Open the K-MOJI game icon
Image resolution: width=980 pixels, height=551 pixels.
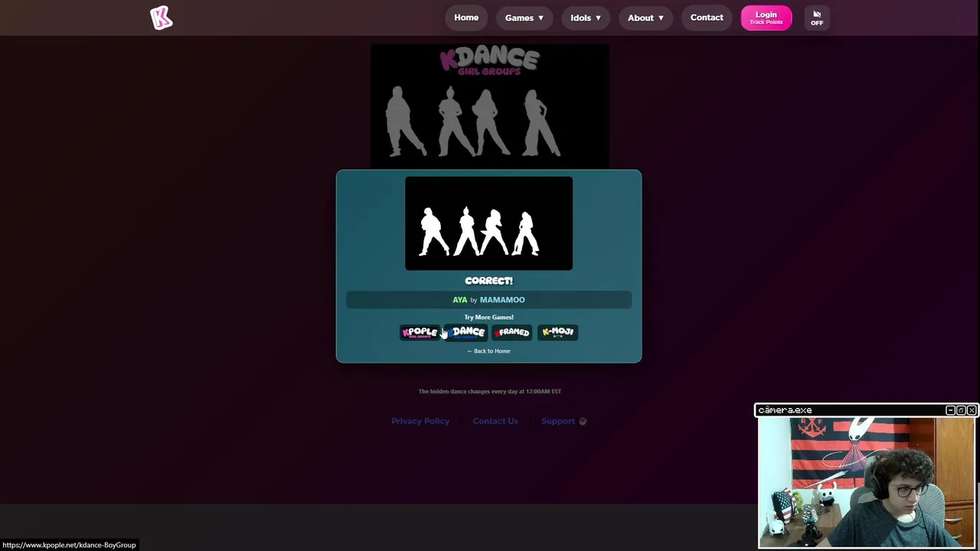coord(557,332)
